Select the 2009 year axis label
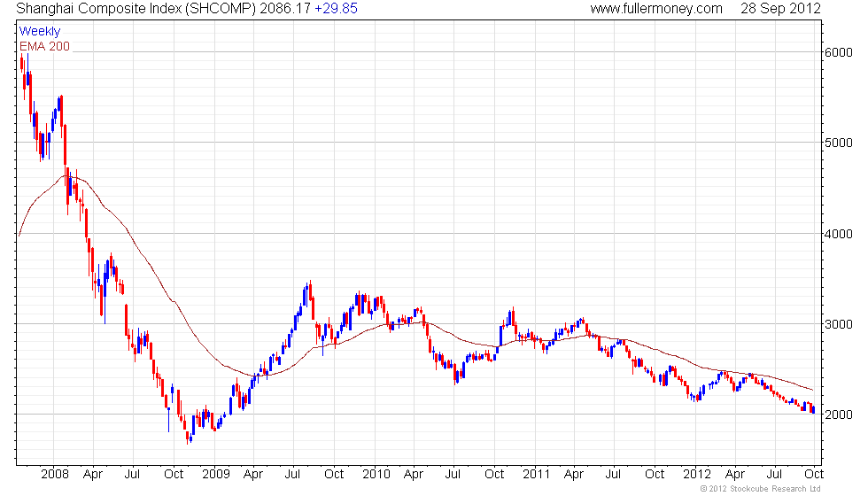 click(215, 475)
